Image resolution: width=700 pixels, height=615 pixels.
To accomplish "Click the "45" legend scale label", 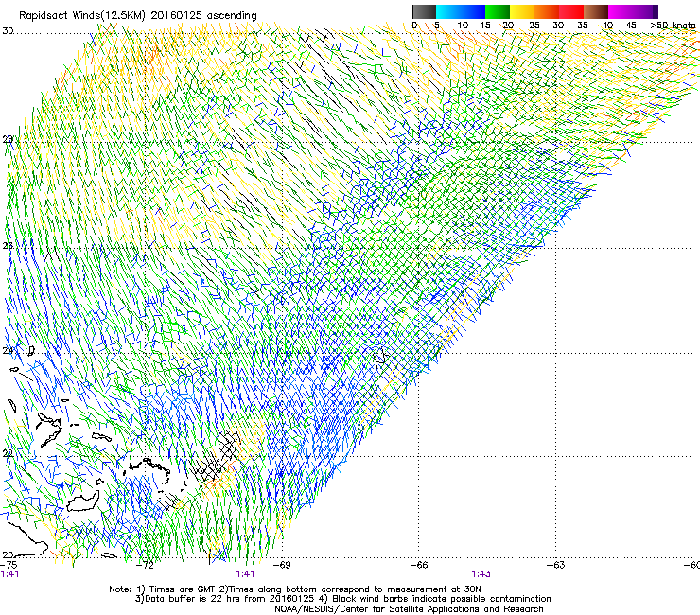I will (x=631, y=26).
